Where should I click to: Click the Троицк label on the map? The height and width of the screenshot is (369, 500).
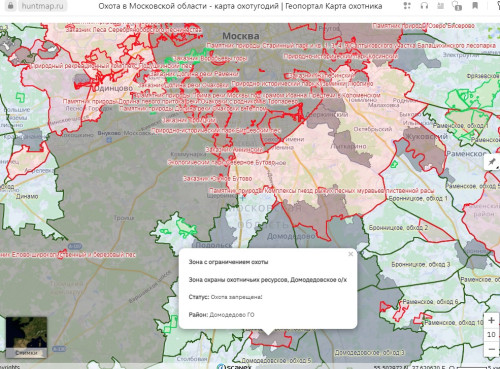point(124,218)
